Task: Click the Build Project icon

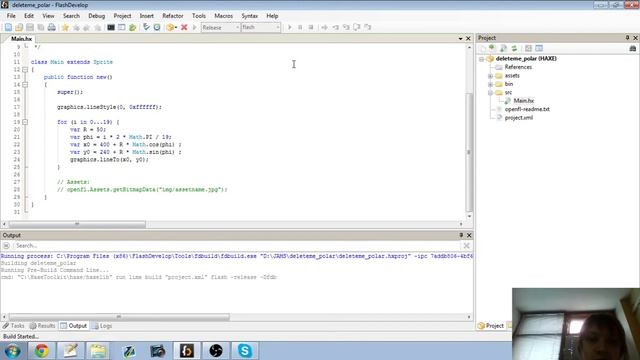Action: point(170,27)
